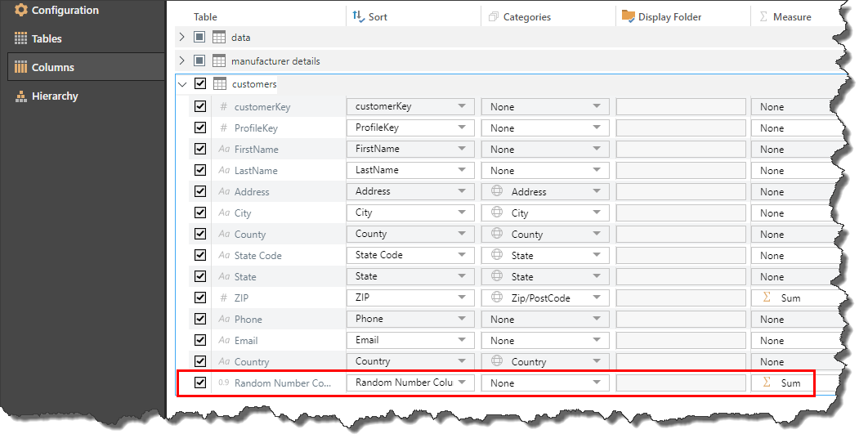The image size is (868, 443).
Task: Click the Display Folder header icon
Action: pyautogui.click(x=628, y=16)
